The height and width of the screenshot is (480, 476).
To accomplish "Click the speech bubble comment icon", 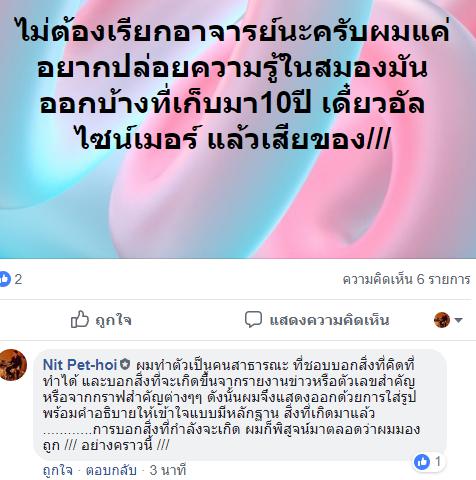I will point(253,320).
